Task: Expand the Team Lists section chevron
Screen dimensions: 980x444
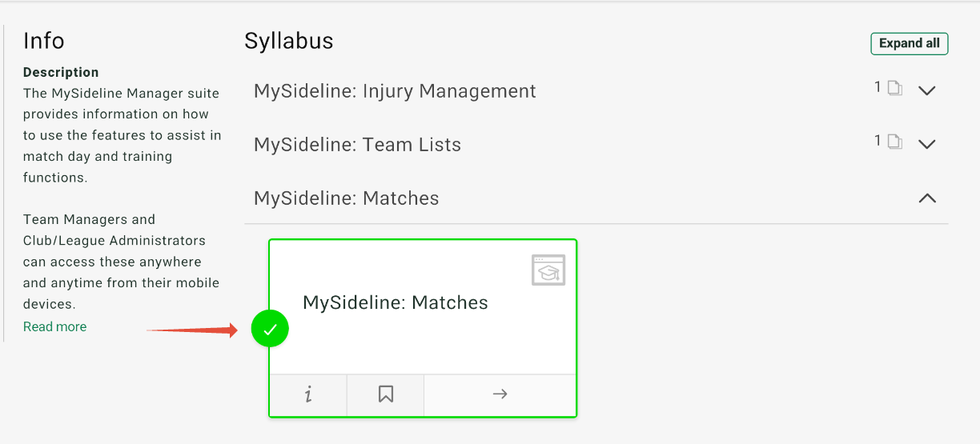Action: (x=927, y=144)
